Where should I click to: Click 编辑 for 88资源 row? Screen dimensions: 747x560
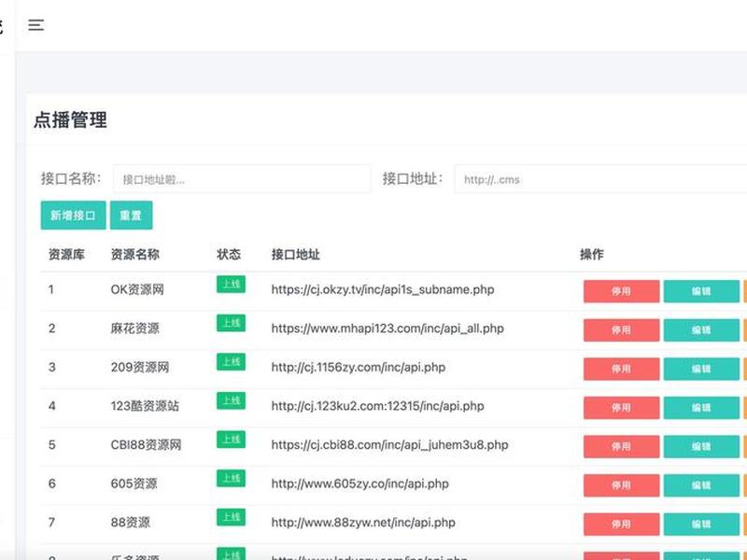tap(701, 525)
